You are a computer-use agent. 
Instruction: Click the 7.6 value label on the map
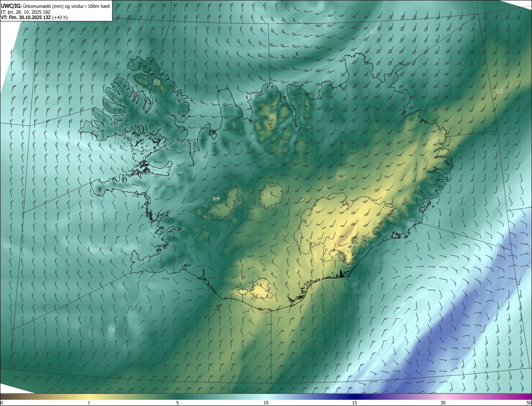(x=111, y=330)
